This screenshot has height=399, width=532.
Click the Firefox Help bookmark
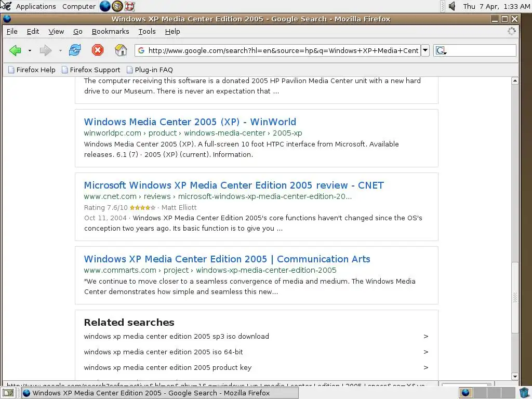point(32,70)
